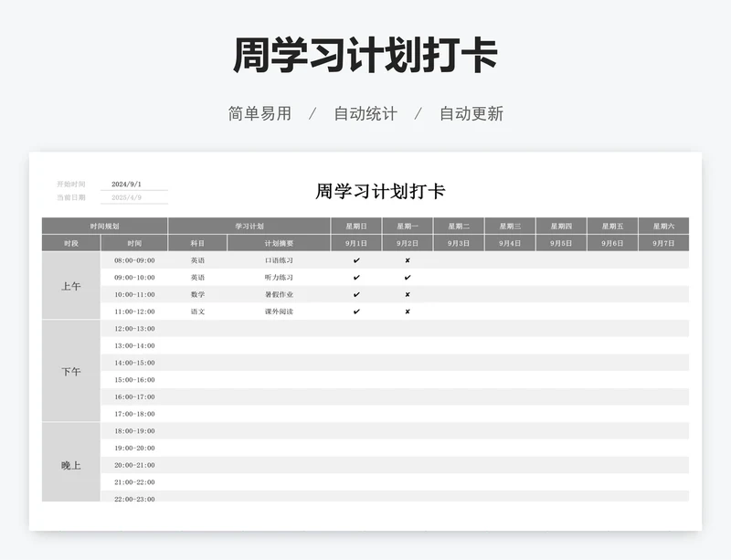This screenshot has height=560, width=731.
Task: Click the 20:00-21:00 time cell
Action: coord(134,465)
